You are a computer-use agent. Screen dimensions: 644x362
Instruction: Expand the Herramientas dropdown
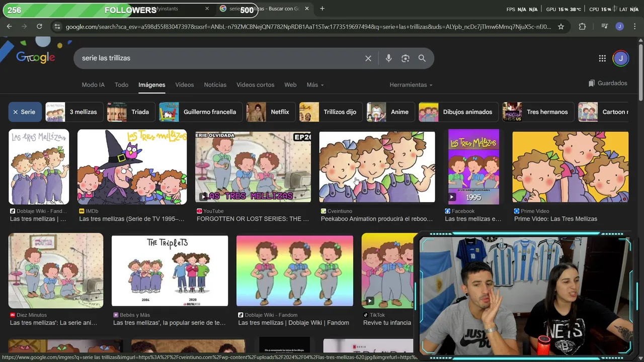click(x=411, y=85)
